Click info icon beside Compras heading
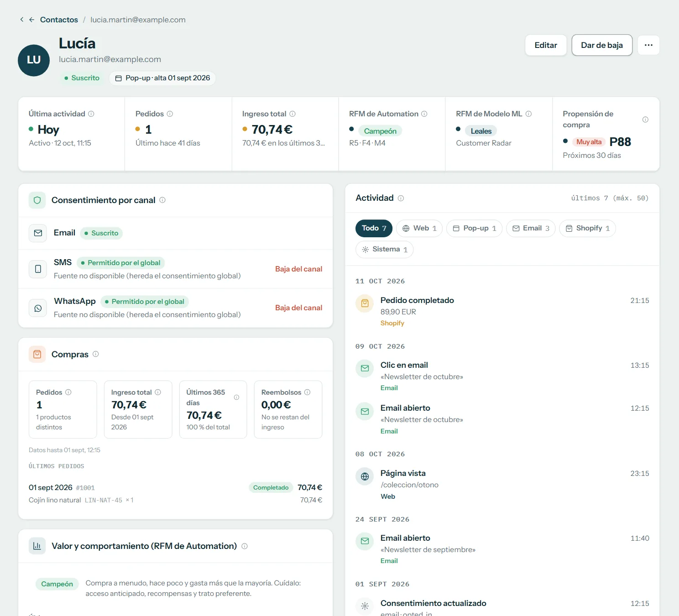The height and width of the screenshot is (616, 679). pyautogui.click(x=96, y=354)
